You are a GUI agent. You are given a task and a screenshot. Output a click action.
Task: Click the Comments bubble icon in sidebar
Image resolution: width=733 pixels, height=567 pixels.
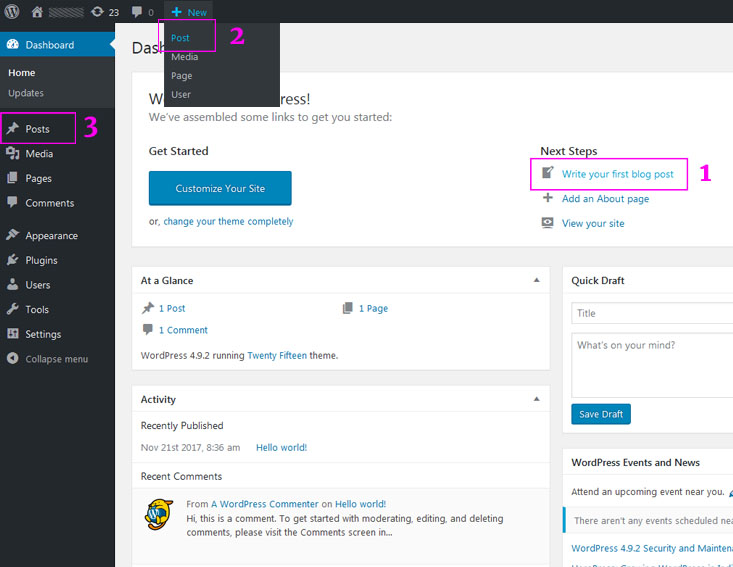[x=13, y=202]
